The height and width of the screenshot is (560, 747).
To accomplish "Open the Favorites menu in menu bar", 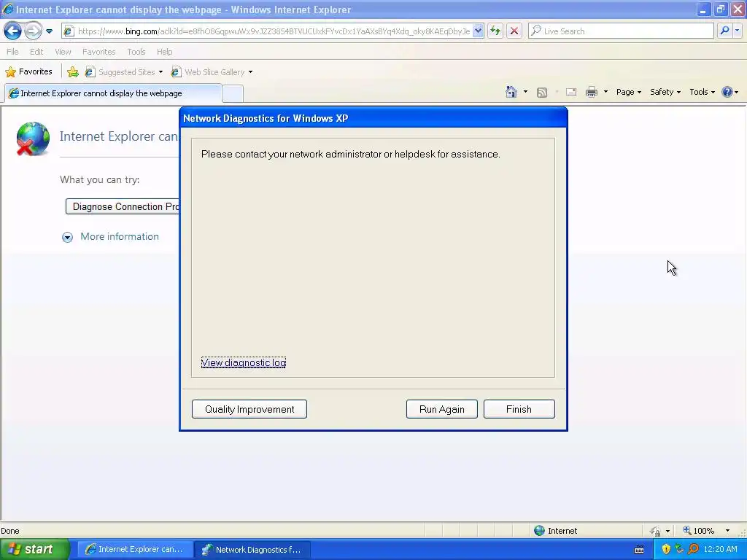I will (98, 52).
